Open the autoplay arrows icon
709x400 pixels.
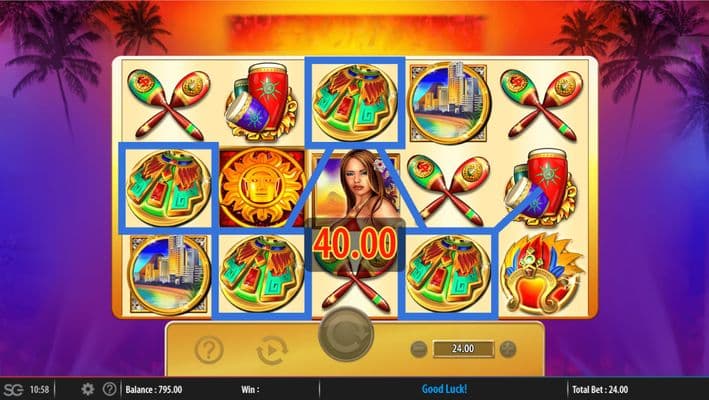click(272, 350)
